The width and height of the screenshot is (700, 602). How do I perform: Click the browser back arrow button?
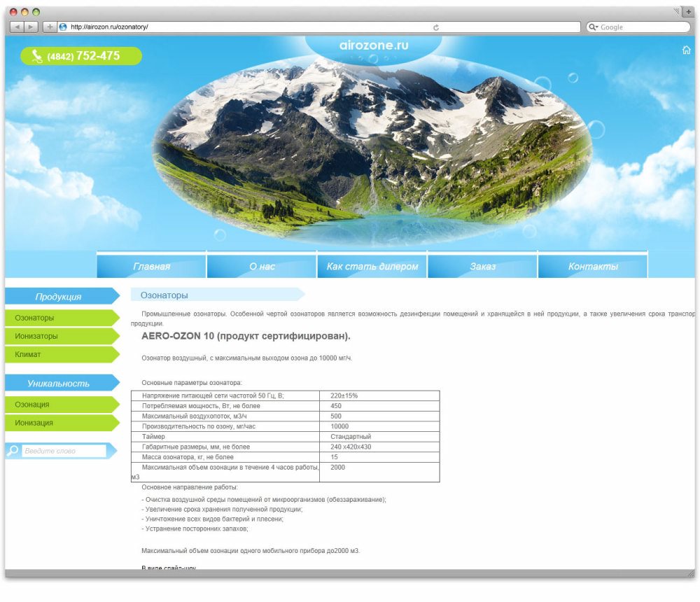pos(17,27)
